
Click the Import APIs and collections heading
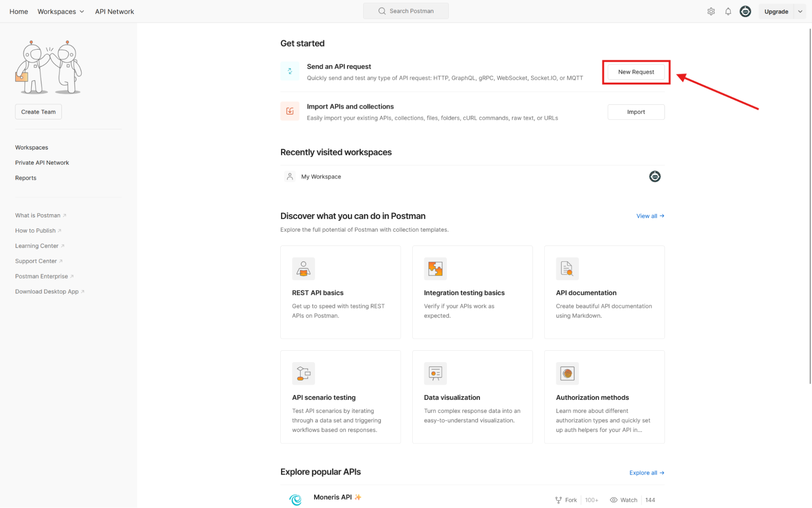[x=350, y=106]
